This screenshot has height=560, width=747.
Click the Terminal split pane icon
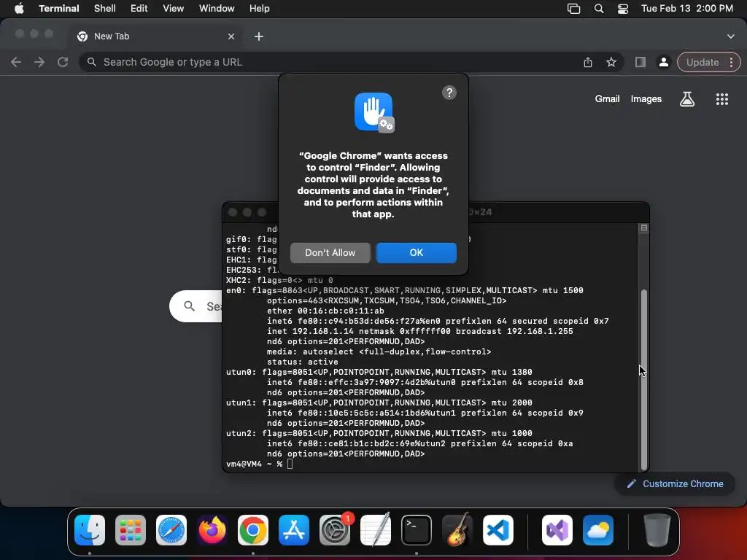pyautogui.click(x=643, y=228)
